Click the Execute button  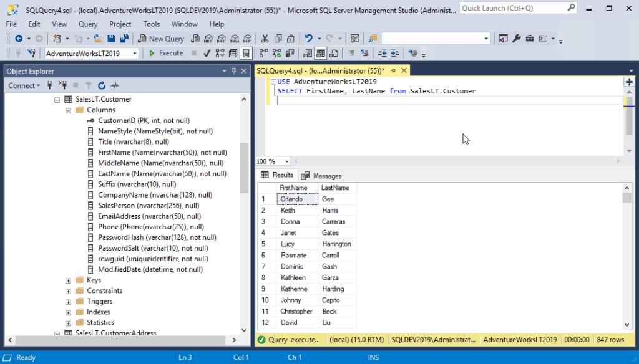(166, 54)
